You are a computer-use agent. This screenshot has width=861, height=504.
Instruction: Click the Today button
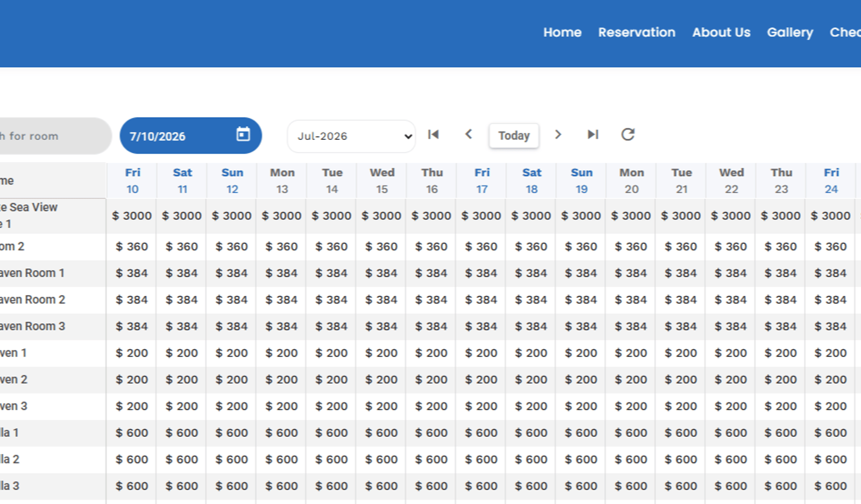[514, 136]
